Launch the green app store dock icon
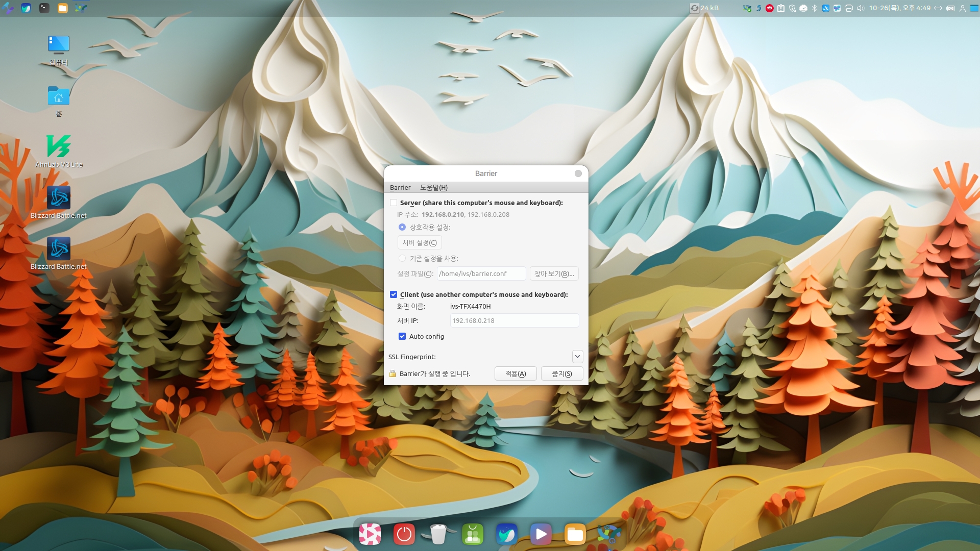 (x=472, y=534)
